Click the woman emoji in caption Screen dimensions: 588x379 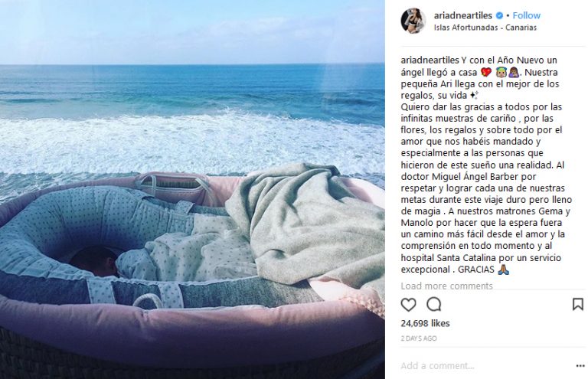coord(514,72)
